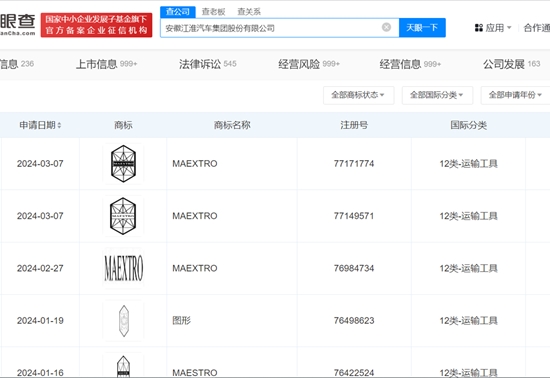Screen dimensions: 550x378
Task: Open the MAESTRO trademark image for 76422524
Action: (x=123, y=365)
